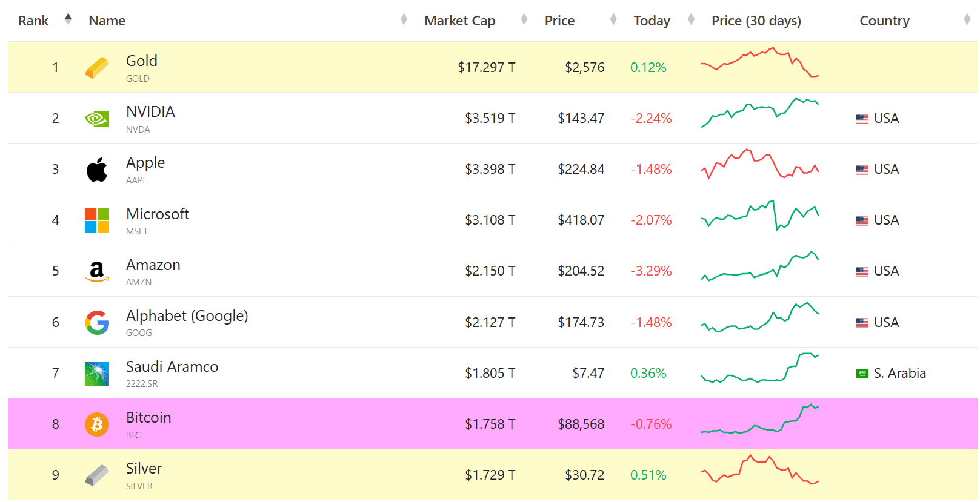The height and width of the screenshot is (502, 980).
Task: Sort table by Rank arrows
Action: 68,19
